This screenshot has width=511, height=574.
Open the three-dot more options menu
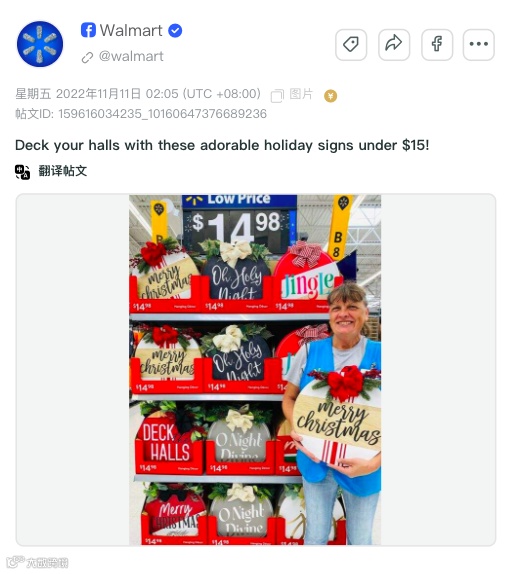pos(478,44)
